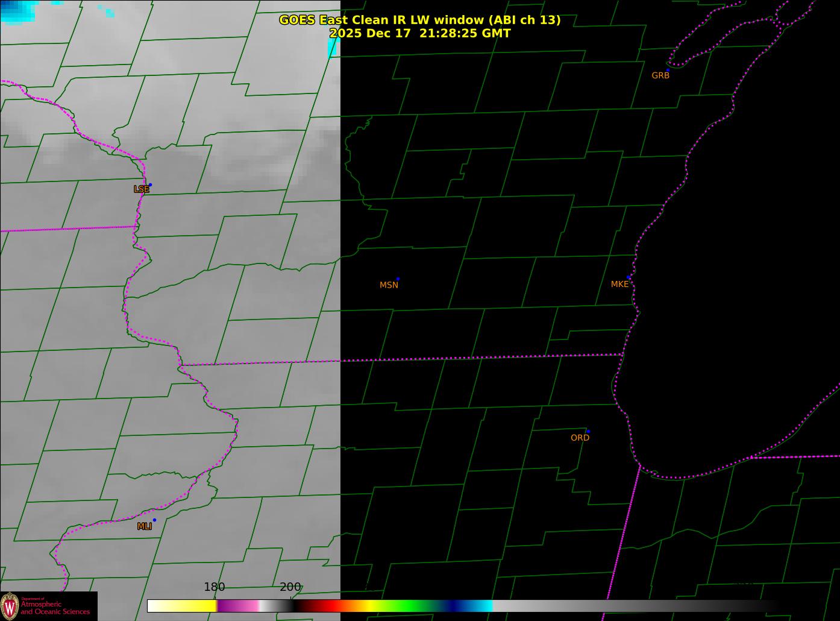840x621 pixels.
Task: Select the ORD station marker dot
Action: pos(588,432)
